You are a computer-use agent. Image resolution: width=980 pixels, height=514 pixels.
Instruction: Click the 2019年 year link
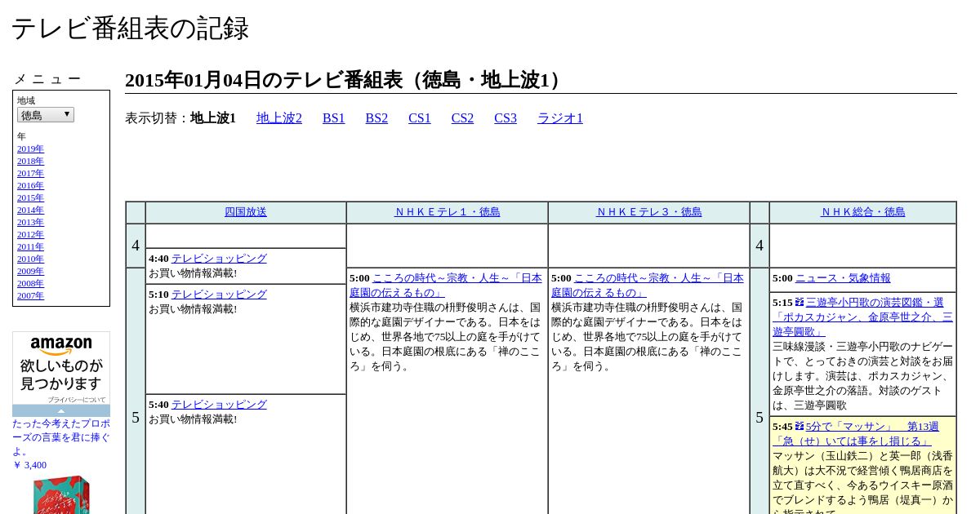(x=30, y=148)
